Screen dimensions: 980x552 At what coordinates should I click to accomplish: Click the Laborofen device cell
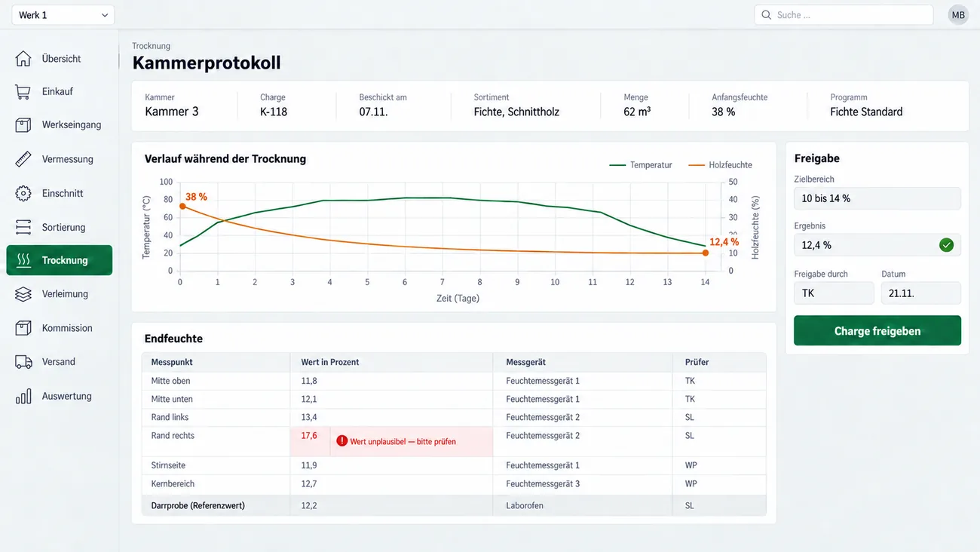[525, 505]
